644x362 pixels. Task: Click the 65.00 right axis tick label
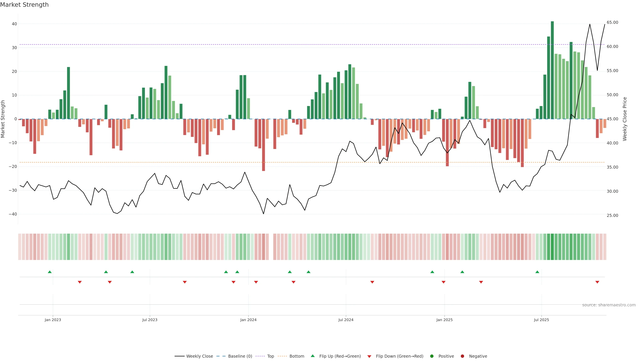(x=612, y=22)
